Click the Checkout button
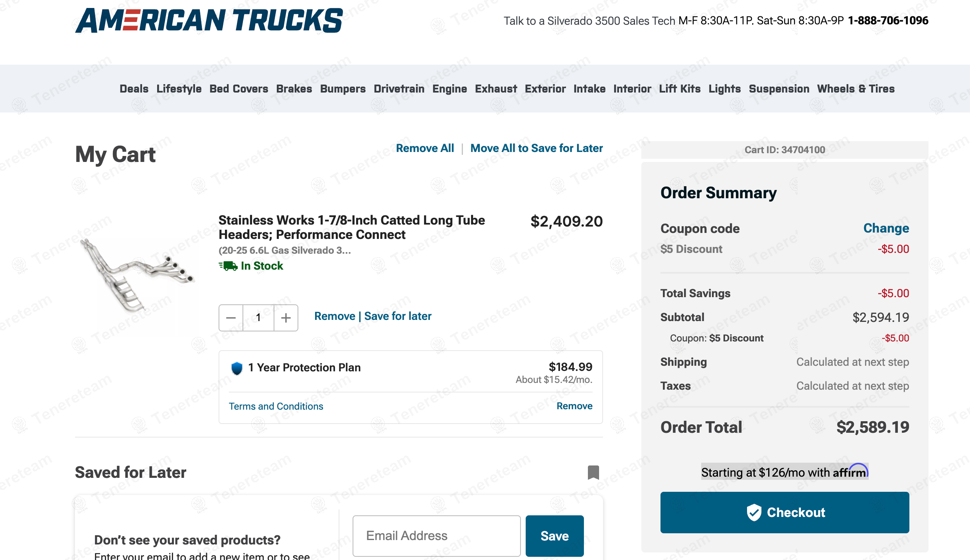 tap(785, 512)
